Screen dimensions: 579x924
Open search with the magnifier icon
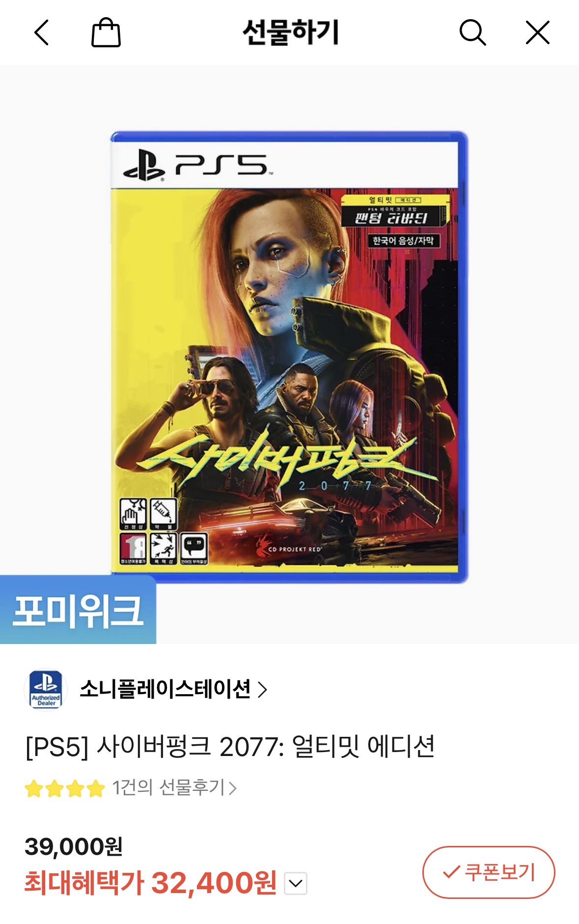472,33
